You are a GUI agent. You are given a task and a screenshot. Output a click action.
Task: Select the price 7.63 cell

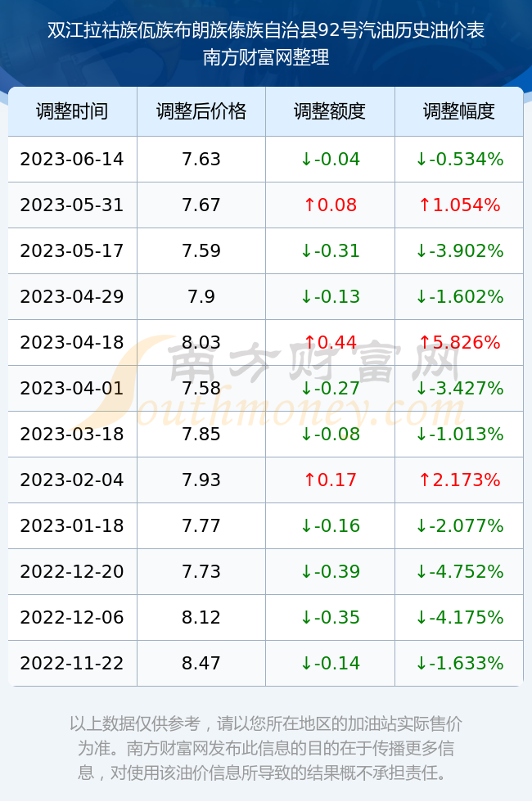click(x=201, y=159)
